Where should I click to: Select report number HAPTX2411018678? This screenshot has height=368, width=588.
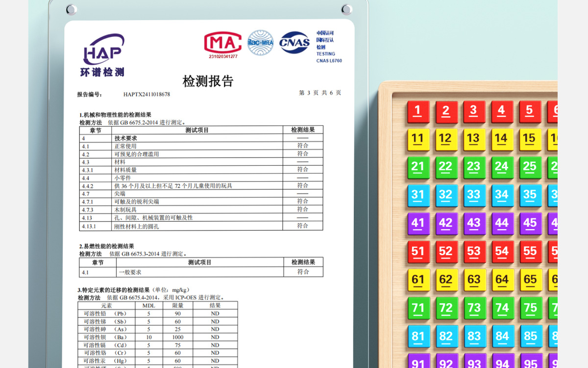click(x=147, y=94)
